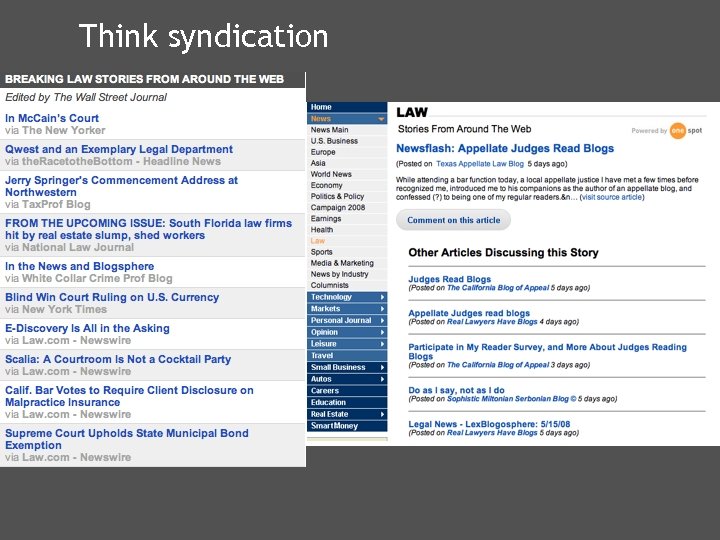Open the Judges Read Blogs article
The height and width of the screenshot is (540, 720).
(x=450, y=279)
